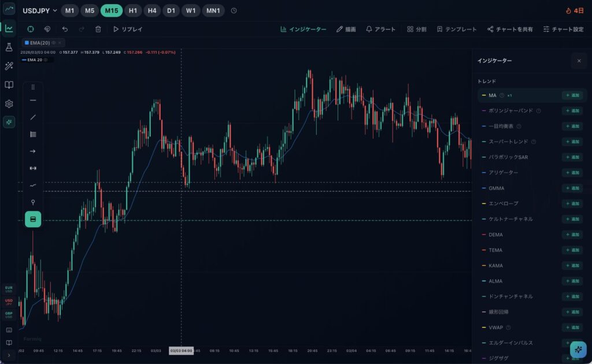Select the Fibonacci levels drawing tool

pyautogui.click(x=33, y=134)
